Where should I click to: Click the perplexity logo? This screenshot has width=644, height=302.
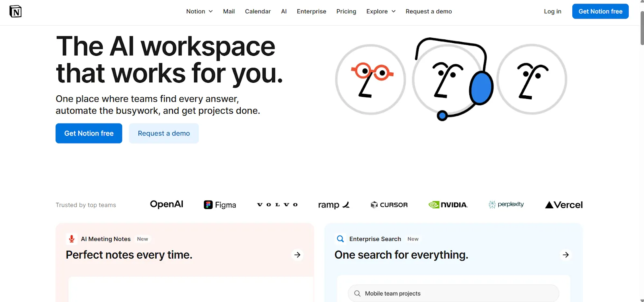(x=506, y=204)
